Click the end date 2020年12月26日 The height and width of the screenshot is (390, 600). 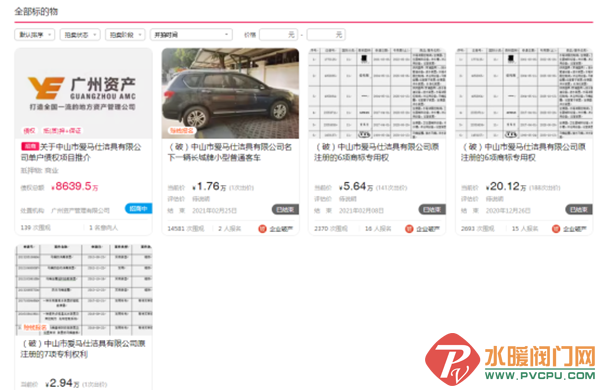[508, 211]
